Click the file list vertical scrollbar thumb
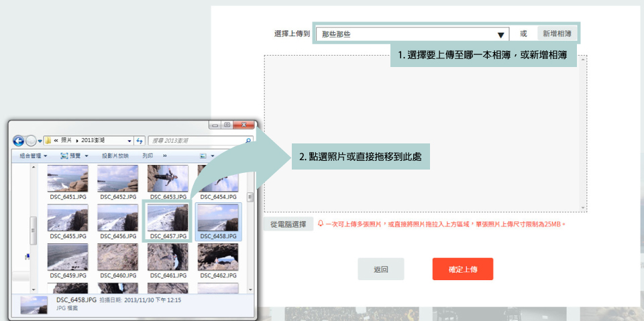This screenshot has width=644, height=321. point(250,198)
